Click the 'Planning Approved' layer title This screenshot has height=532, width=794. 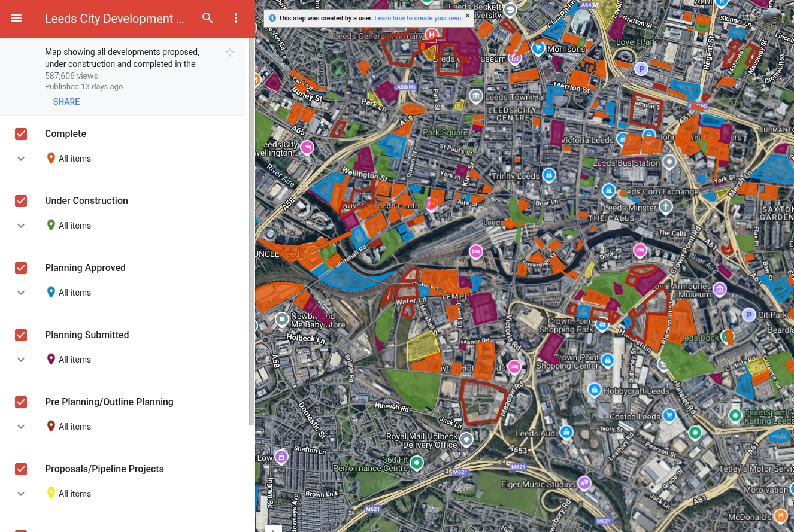click(85, 268)
